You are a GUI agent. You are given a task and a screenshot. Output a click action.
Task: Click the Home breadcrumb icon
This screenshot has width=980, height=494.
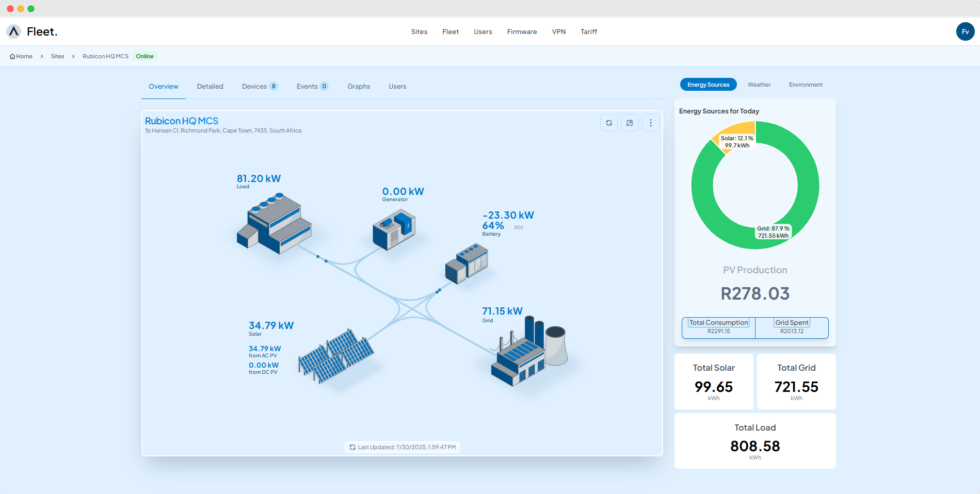(x=12, y=57)
